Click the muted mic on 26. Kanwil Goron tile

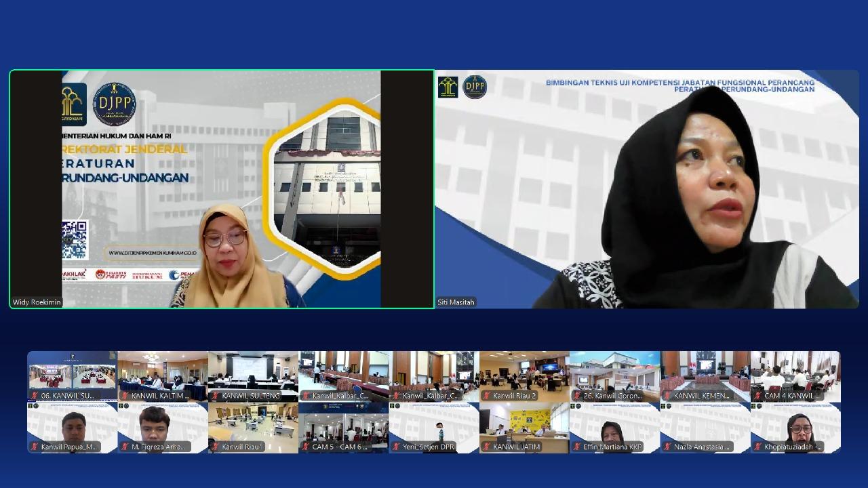[x=576, y=396]
